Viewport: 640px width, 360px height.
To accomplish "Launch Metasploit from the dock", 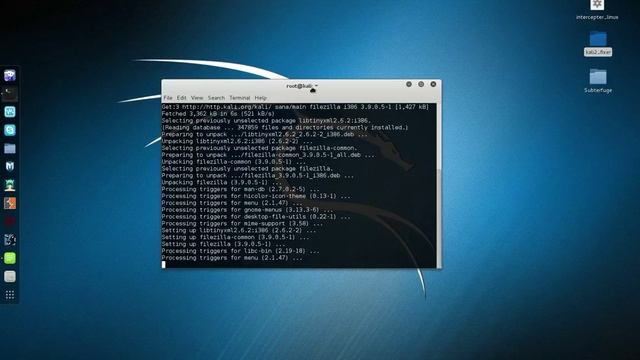I will point(10,167).
